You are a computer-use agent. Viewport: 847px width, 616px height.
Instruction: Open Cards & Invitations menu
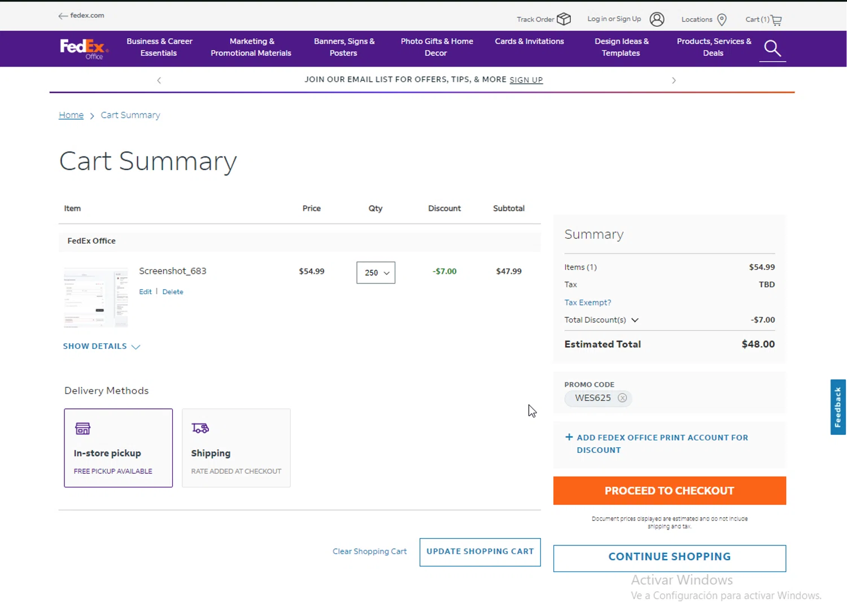click(530, 41)
